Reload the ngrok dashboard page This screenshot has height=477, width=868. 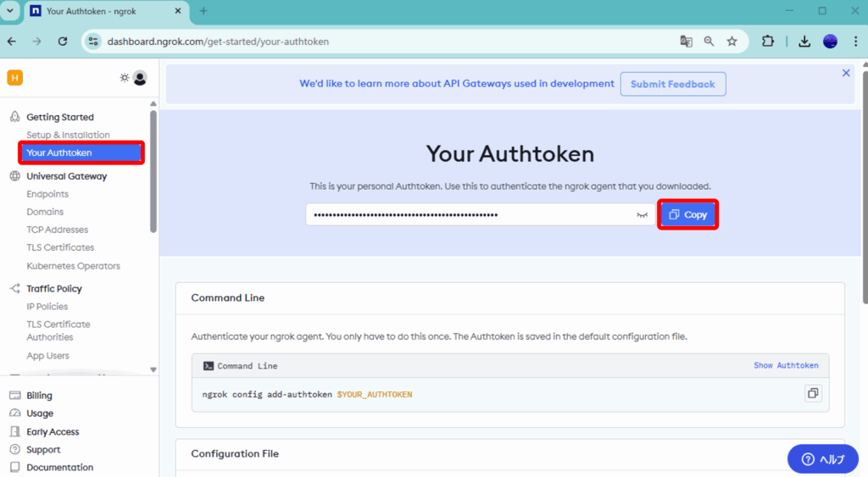click(63, 42)
